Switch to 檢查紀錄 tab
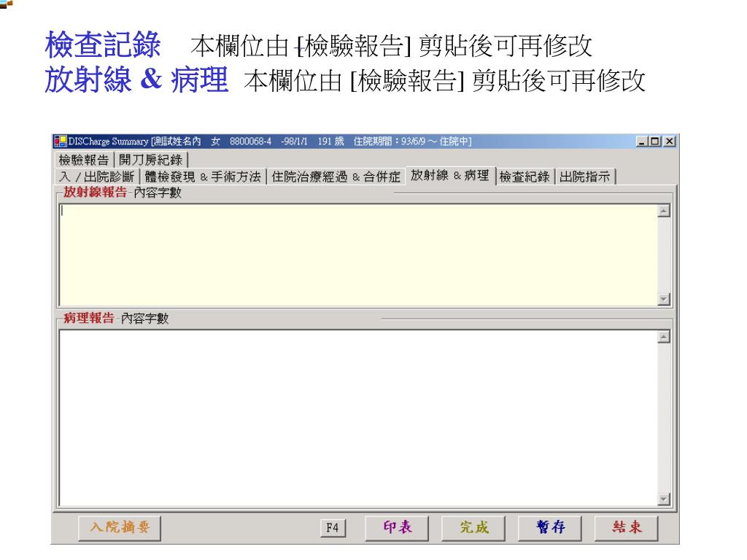The image size is (747, 560). pos(525,176)
